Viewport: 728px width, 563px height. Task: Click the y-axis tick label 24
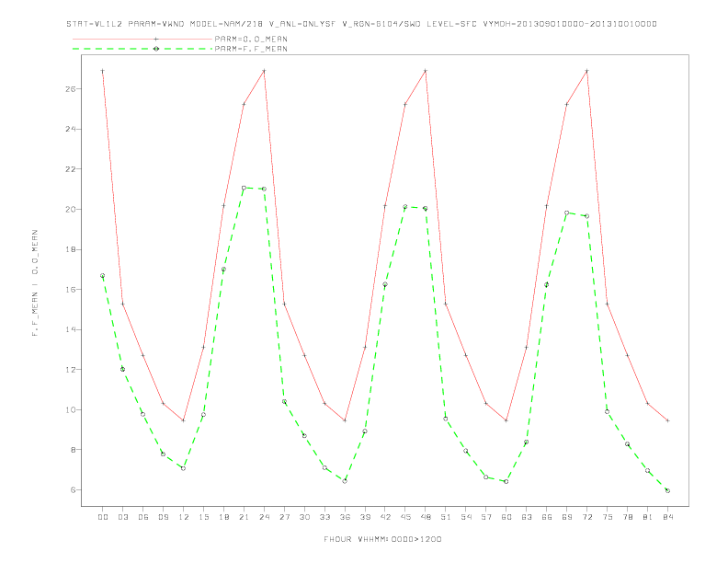coord(71,129)
